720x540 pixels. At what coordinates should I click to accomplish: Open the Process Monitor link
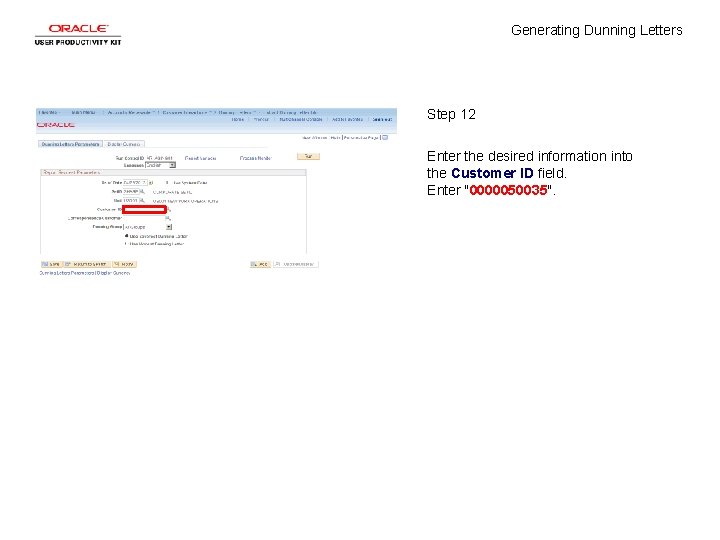pos(255,158)
